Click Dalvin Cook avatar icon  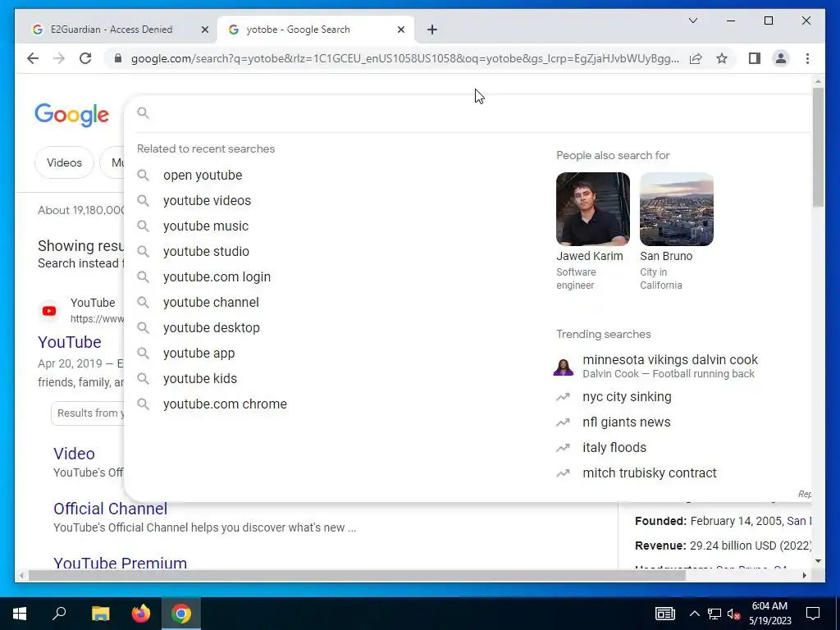(x=563, y=367)
